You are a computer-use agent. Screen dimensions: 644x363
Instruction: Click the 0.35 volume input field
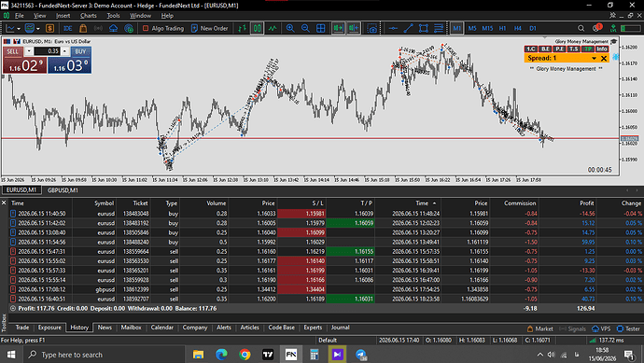(47, 51)
